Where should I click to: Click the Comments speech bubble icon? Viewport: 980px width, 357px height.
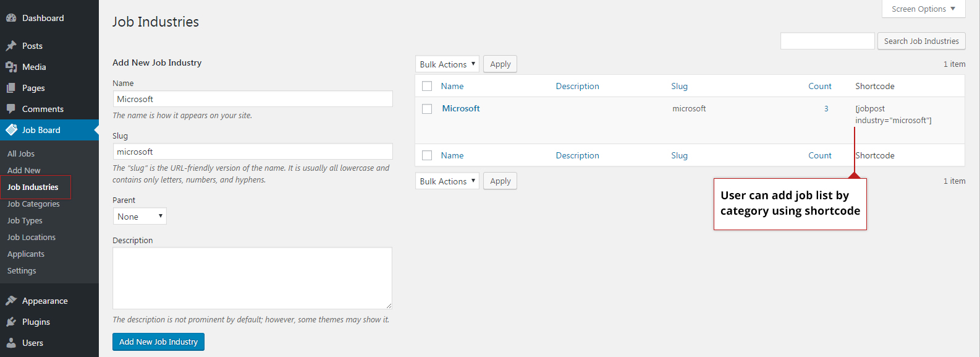pos(11,109)
